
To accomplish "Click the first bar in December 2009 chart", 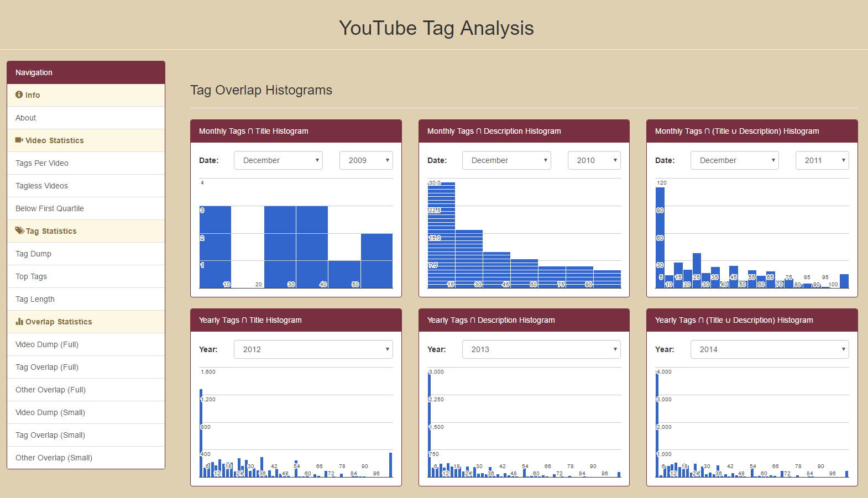I will pyautogui.click(x=215, y=247).
